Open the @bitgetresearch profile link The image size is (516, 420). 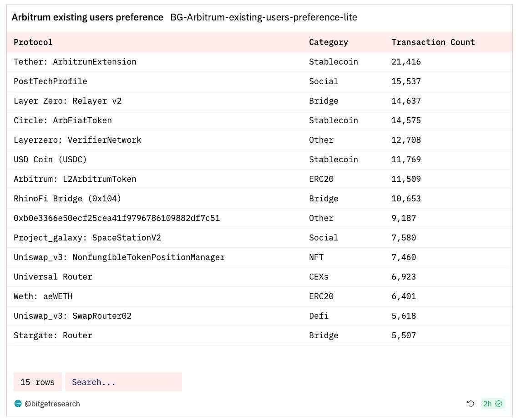point(52,404)
